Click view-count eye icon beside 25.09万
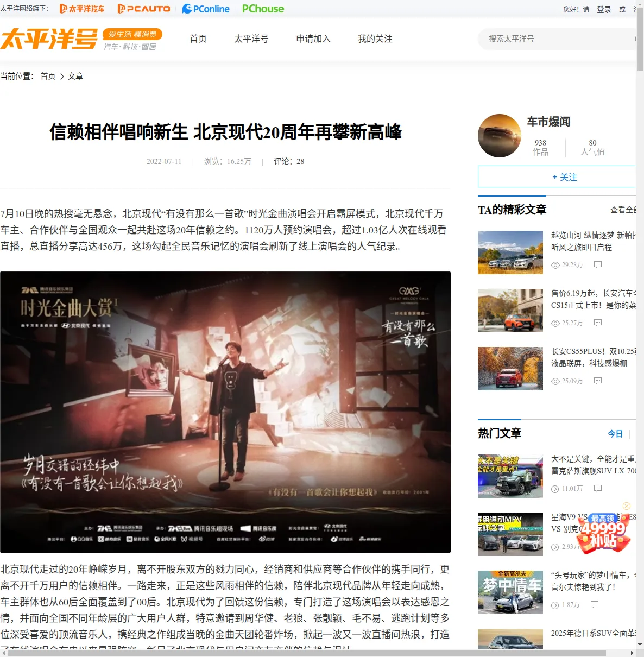Screen dimensions: 644x657 [555, 381]
